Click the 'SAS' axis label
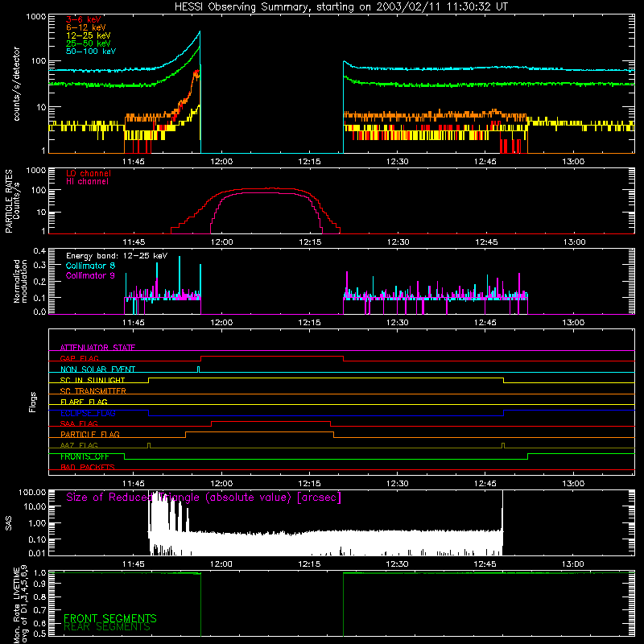644x644 pixels. click(9, 523)
